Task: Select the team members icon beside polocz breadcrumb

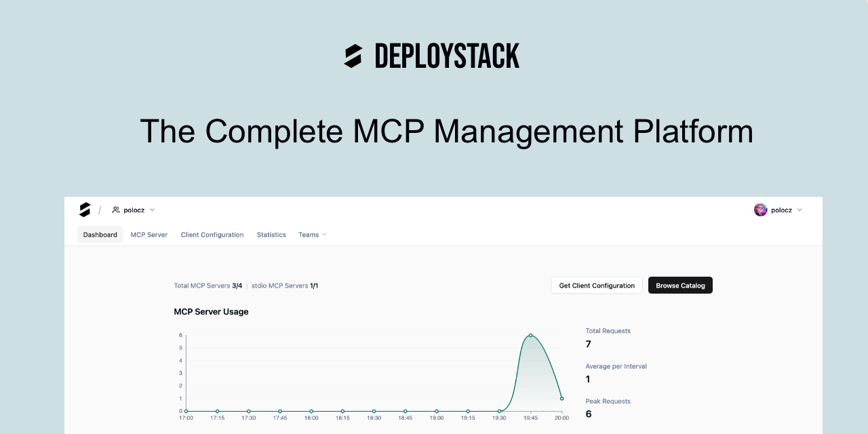Action: 115,210
